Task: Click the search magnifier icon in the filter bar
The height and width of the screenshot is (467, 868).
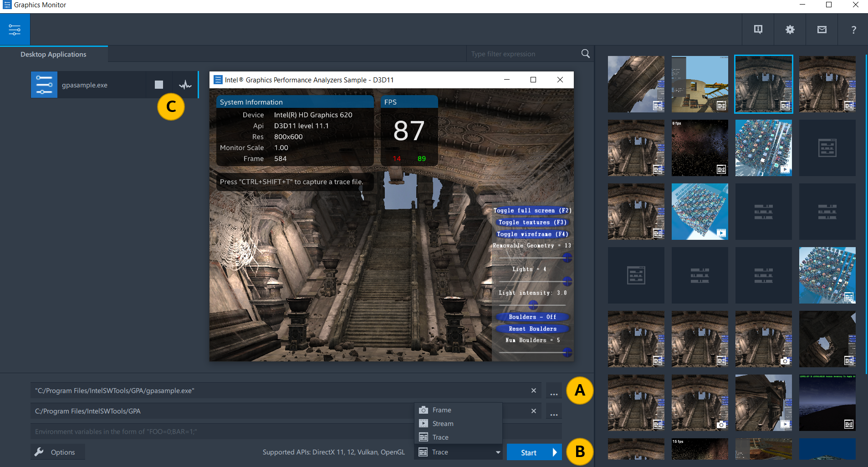Action: point(585,54)
